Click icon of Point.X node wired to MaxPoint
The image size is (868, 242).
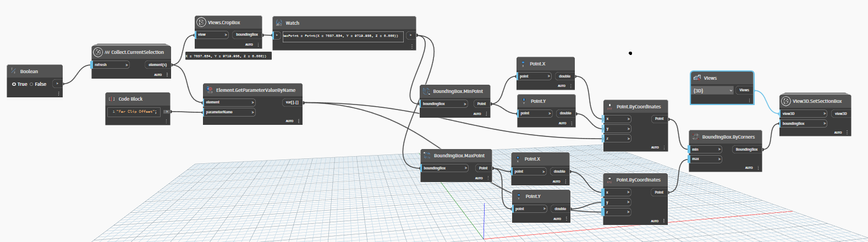coord(518,159)
